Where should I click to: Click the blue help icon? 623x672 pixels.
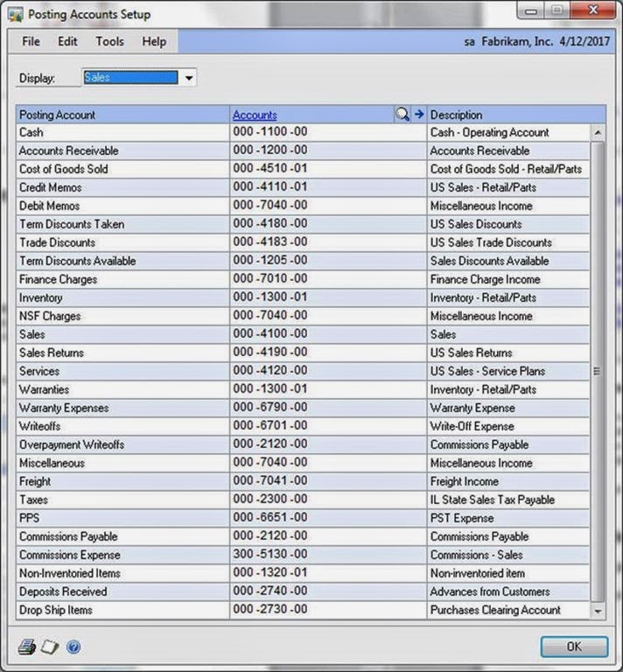click(x=73, y=647)
